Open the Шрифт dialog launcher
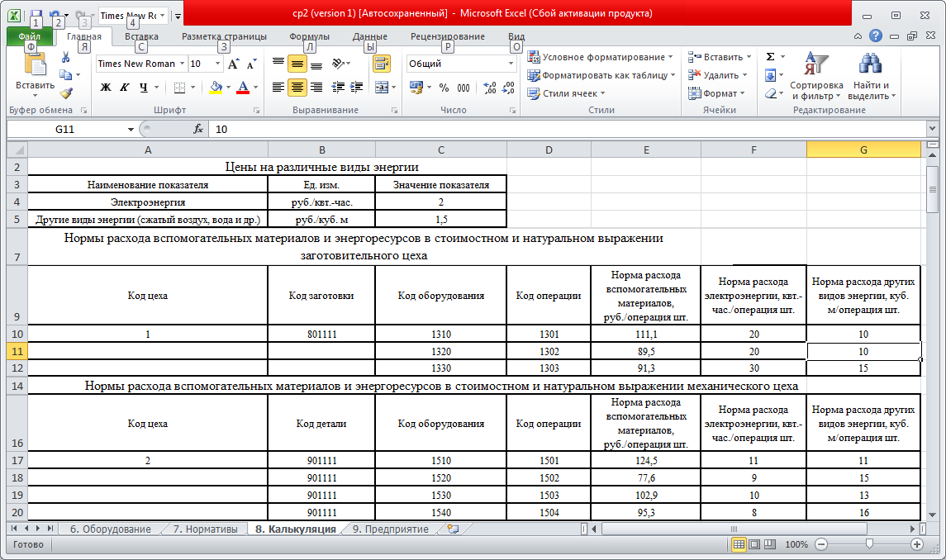Image resolution: width=946 pixels, height=560 pixels. [x=256, y=111]
